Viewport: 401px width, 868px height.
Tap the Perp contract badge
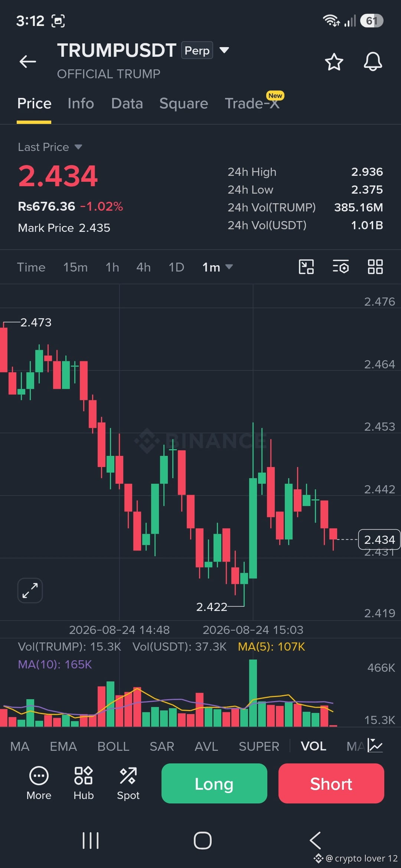[x=197, y=50]
